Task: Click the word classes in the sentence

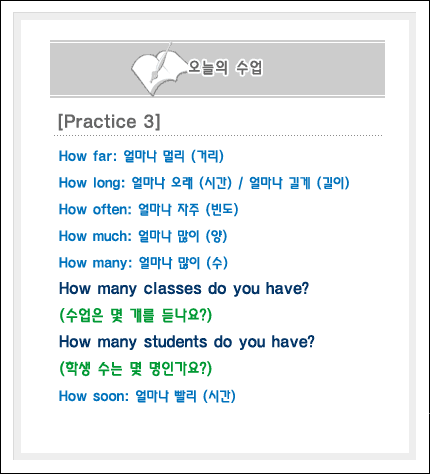Action: pyautogui.click(x=172, y=289)
